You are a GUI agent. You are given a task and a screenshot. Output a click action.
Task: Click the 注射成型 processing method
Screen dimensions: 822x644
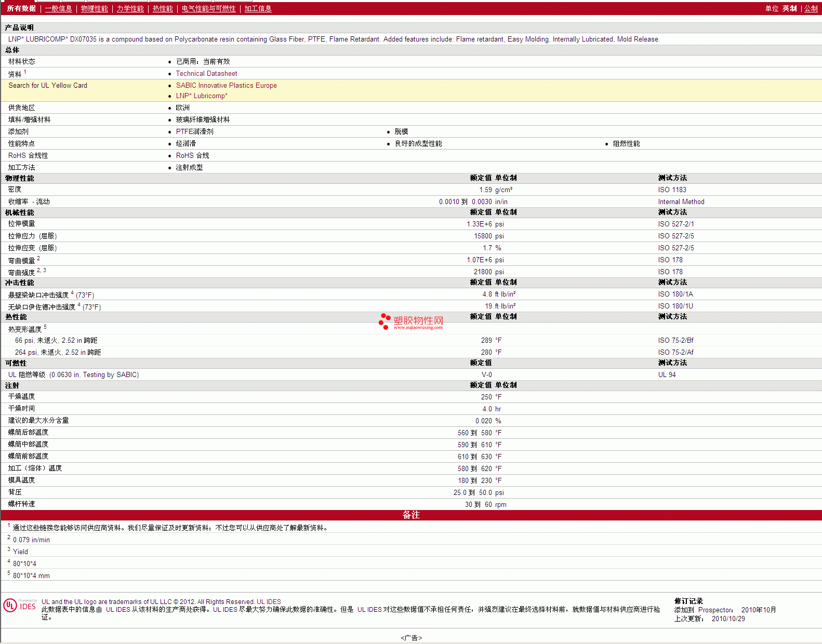[x=189, y=168]
